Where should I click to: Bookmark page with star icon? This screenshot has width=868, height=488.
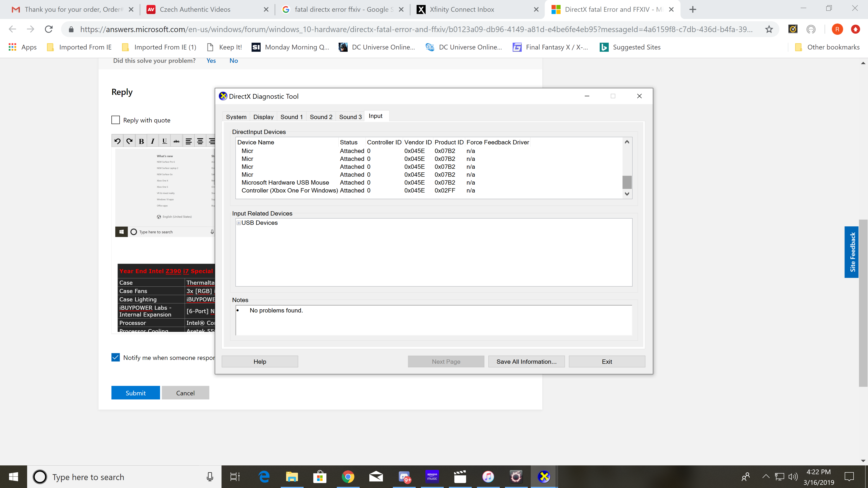point(769,29)
